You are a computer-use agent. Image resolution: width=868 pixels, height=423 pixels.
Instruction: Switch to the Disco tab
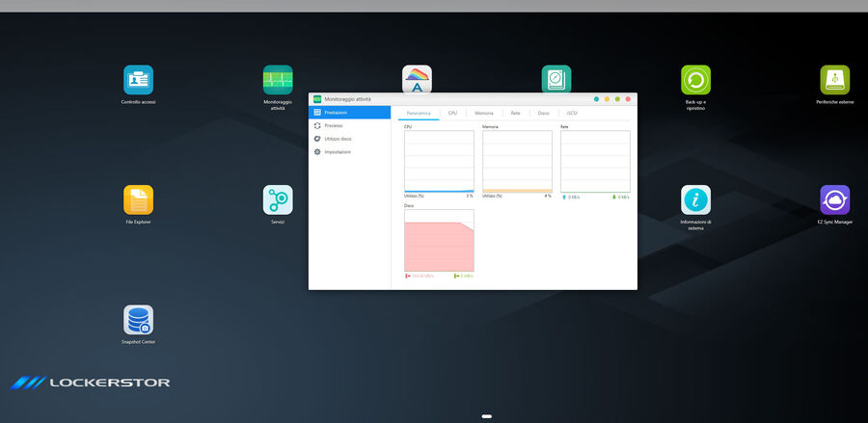point(543,113)
